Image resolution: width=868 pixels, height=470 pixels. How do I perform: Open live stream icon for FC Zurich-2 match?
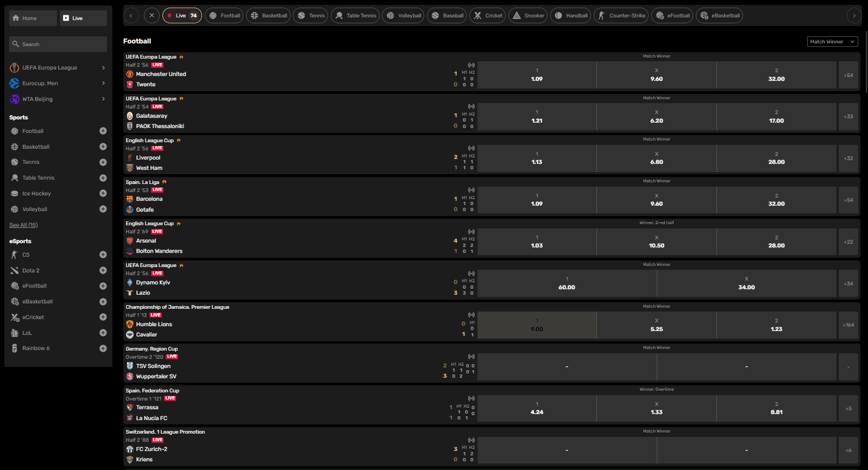(471, 440)
